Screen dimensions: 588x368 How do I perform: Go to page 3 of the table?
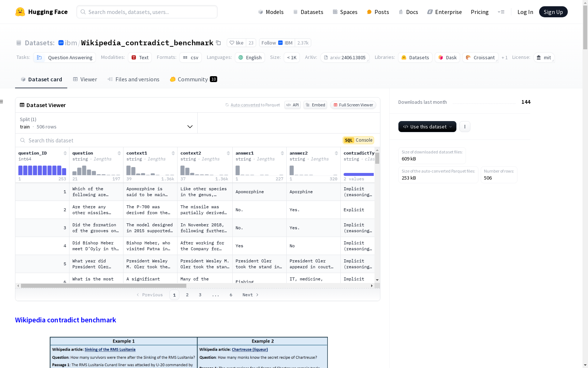click(x=200, y=295)
